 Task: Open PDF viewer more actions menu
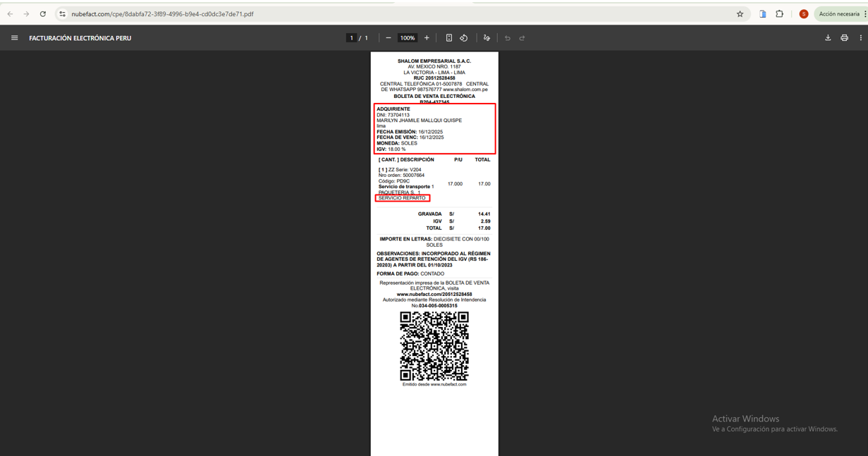point(860,38)
